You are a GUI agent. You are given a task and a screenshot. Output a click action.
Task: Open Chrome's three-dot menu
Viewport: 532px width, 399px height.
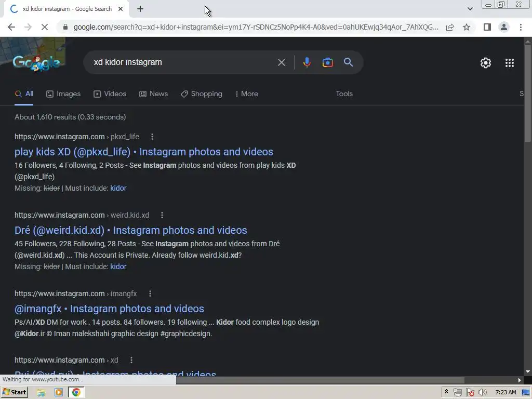521,27
